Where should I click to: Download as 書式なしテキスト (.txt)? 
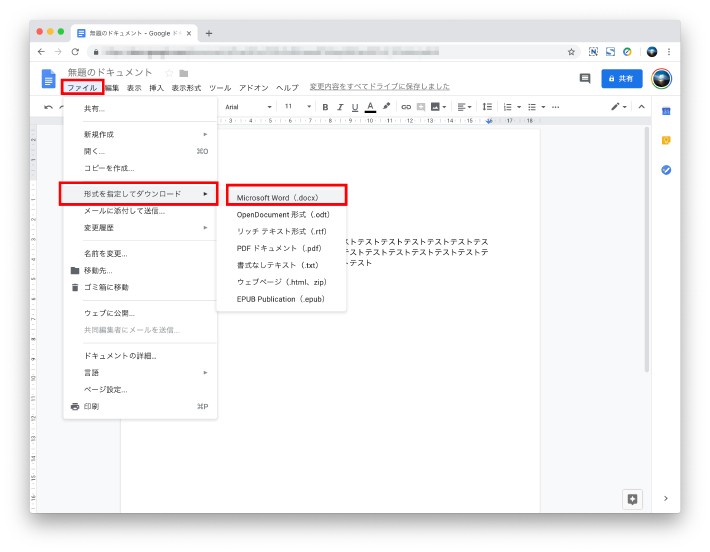click(x=282, y=265)
